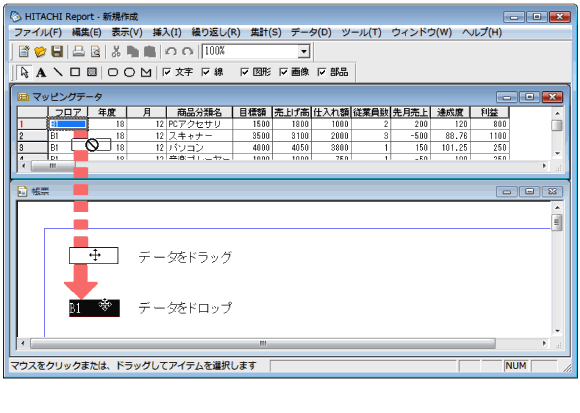The height and width of the screenshot is (413, 580).
Task: Toggle the 図形 checkbox
Action: (245, 72)
